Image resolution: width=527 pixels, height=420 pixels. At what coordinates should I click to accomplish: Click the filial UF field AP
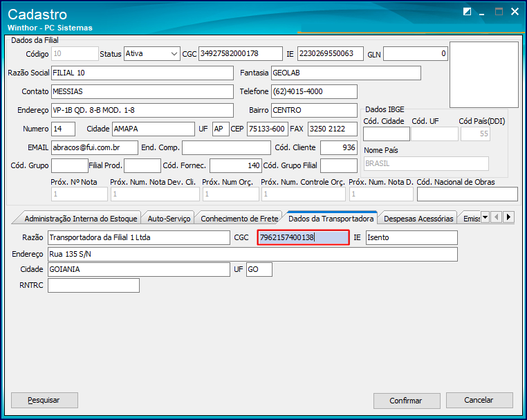[221, 129]
